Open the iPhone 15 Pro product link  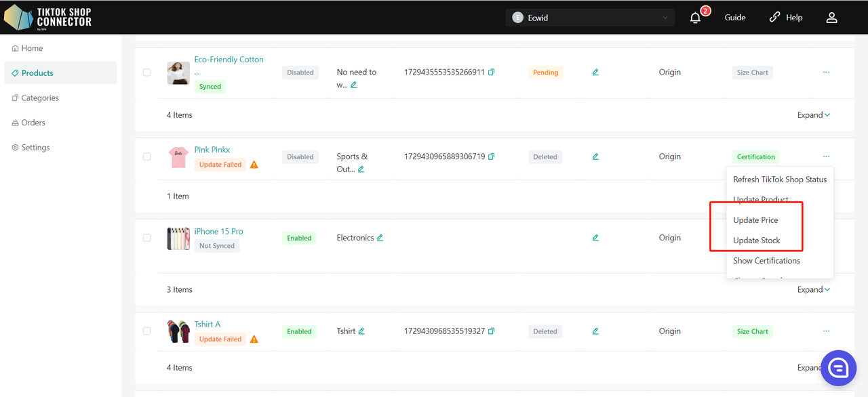pos(219,231)
